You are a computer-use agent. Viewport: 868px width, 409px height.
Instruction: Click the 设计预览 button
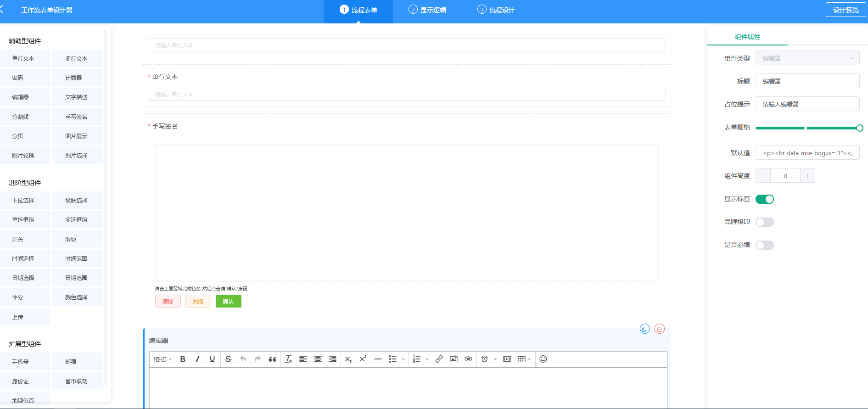tap(846, 10)
